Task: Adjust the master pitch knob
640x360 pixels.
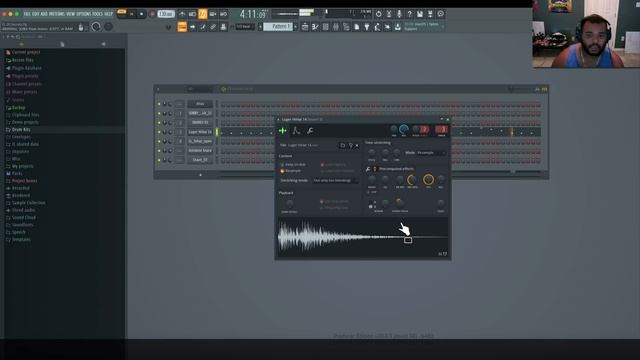Action: (108, 27)
